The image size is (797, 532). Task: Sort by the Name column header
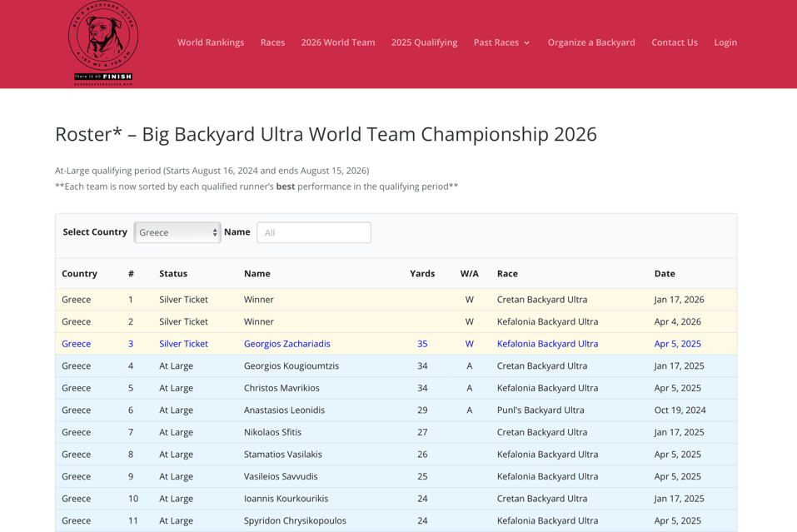coord(257,273)
